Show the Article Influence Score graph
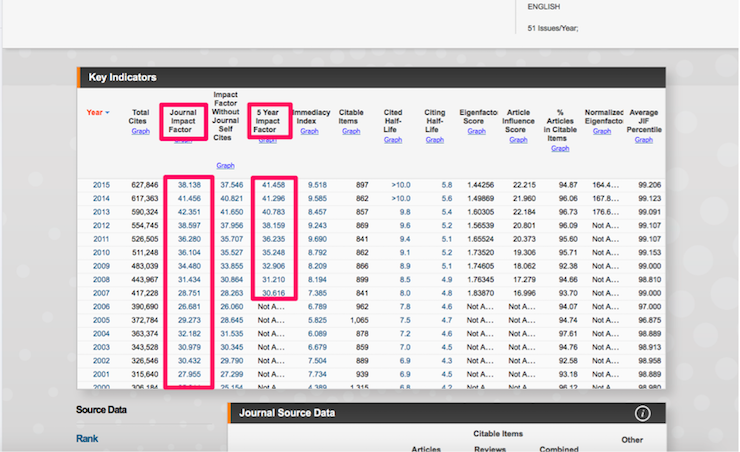 518,140
